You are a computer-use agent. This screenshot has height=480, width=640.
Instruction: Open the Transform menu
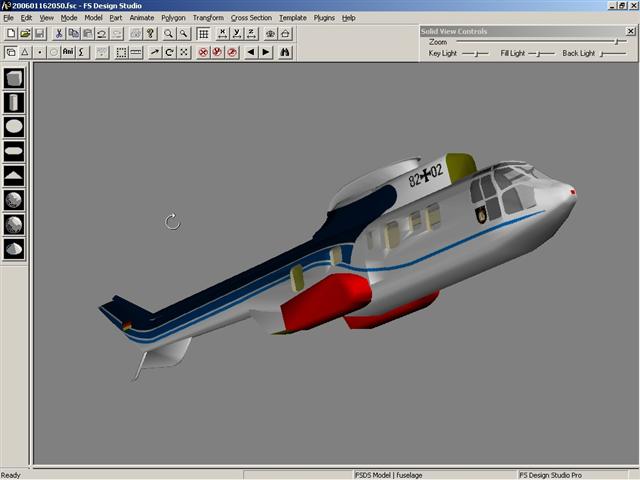coord(208,18)
